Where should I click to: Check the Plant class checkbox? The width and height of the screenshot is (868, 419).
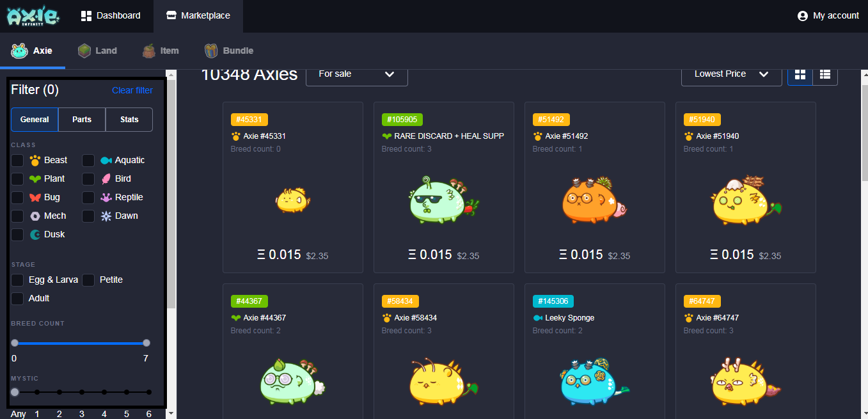[x=17, y=179]
